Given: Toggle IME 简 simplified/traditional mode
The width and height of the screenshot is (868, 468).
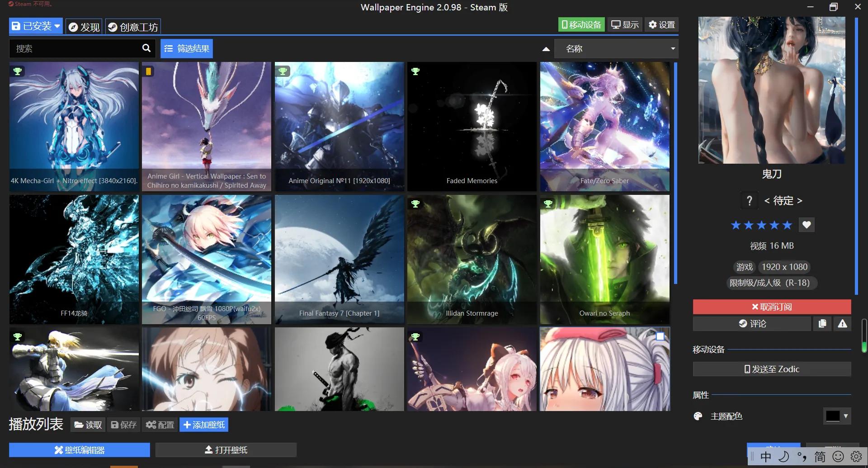Looking at the screenshot, I should [820, 457].
